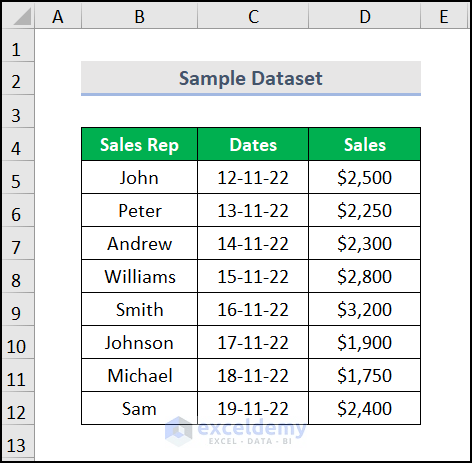Select the cell containing Johnson
472x463 pixels.
click(139, 342)
